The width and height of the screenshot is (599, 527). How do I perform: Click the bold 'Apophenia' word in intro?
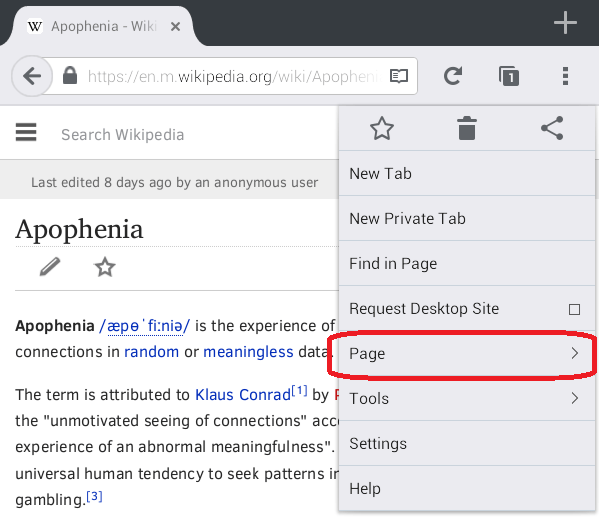[x=55, y=326]
